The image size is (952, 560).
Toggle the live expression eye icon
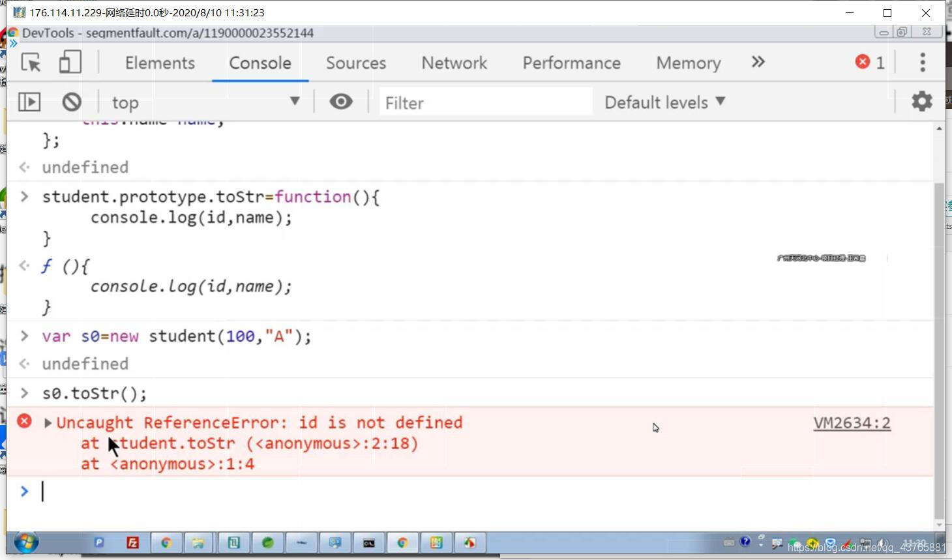tap(341, 101)
